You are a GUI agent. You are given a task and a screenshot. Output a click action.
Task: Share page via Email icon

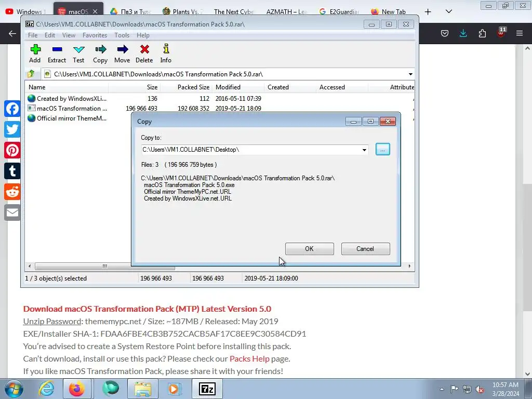12,212
